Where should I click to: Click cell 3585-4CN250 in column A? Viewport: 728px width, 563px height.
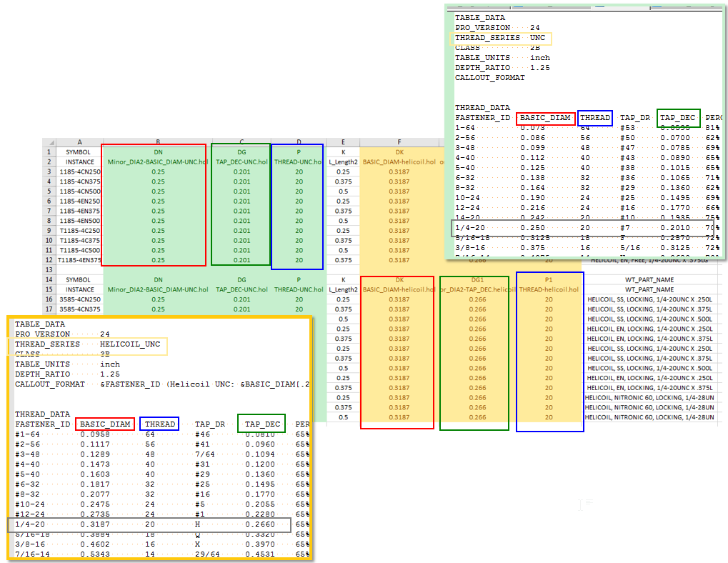(x=79, y=299)
